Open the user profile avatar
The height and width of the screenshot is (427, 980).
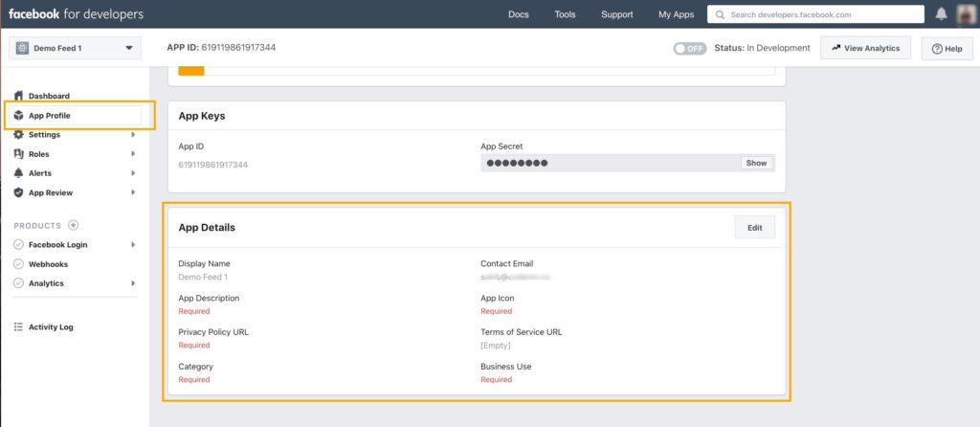click(x=967, y=13)
